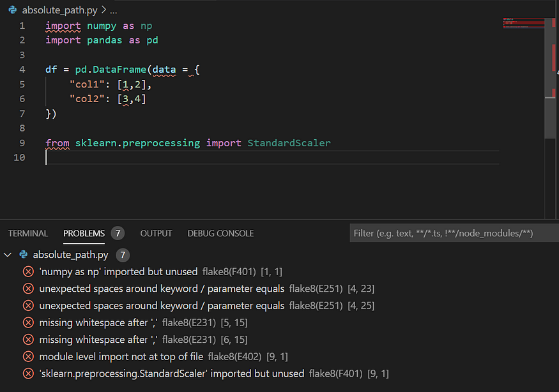Click line number 9 in gutter

pyautogui.click(x=22, y=143)
